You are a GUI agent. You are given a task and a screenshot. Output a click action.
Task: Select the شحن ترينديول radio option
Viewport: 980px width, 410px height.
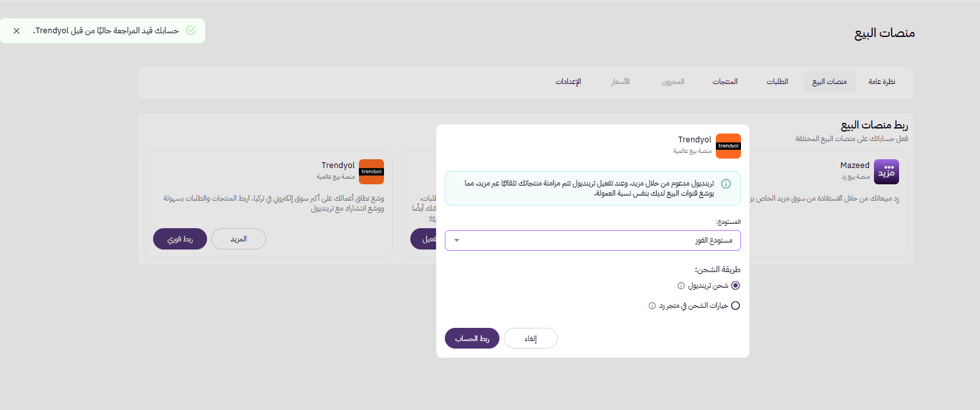click(735, 285)
